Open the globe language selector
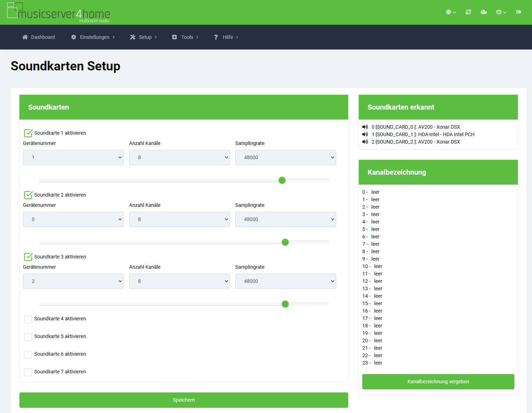 (x=451, y=12)
